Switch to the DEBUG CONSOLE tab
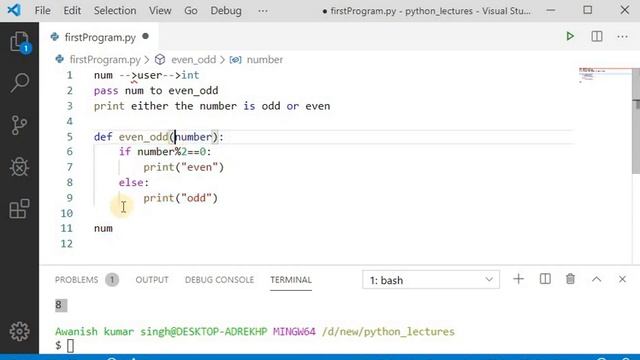The image size is (640, 360). coord(219,280)
